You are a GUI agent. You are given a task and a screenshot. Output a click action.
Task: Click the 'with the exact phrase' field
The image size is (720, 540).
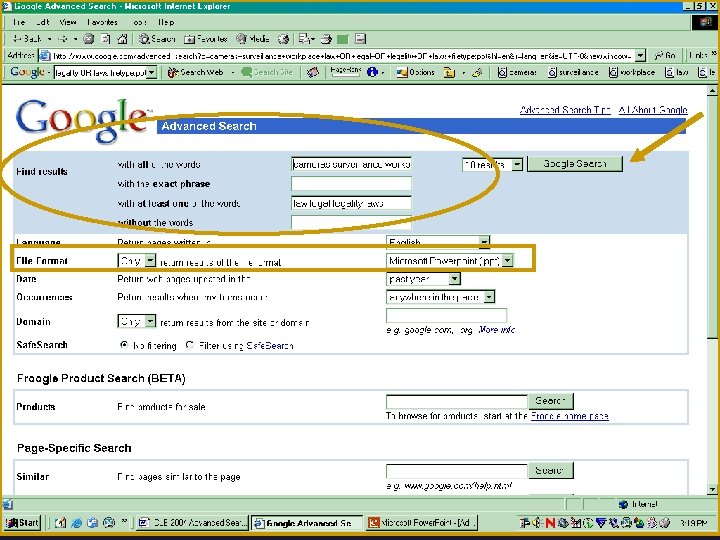click(x=351, y=184)
